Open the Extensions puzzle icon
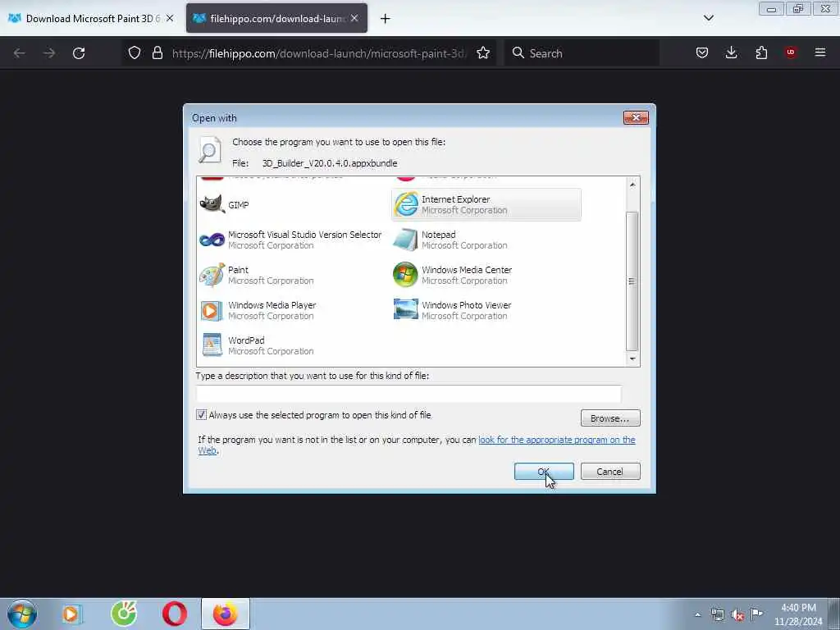Image resolution: width=840 pixels, height=630 pixels. coord(761,52)
